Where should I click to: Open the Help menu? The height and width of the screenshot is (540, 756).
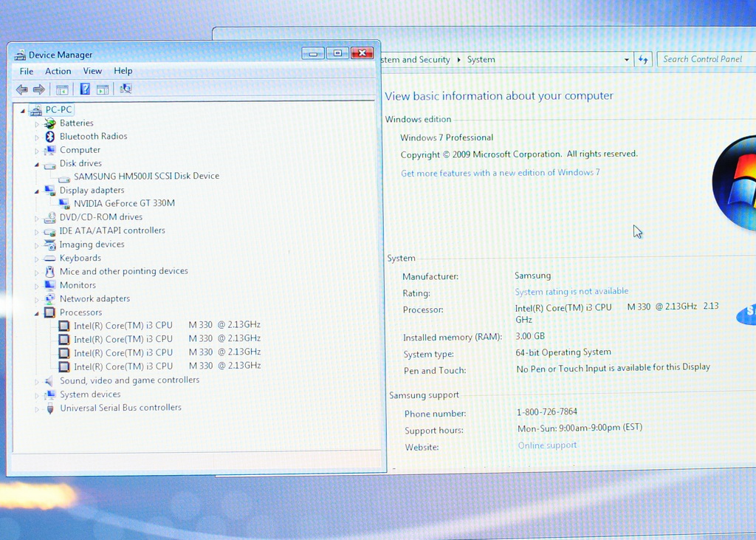[123, 70]
